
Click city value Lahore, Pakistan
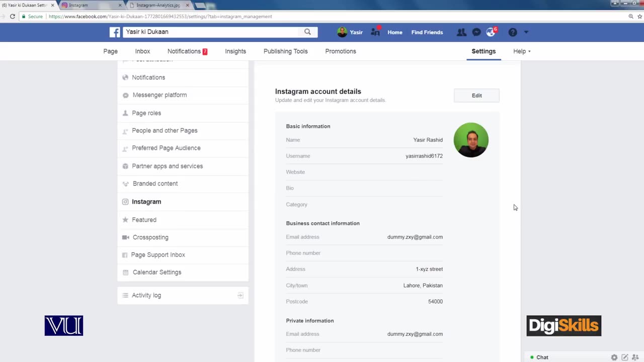[423, 286]
